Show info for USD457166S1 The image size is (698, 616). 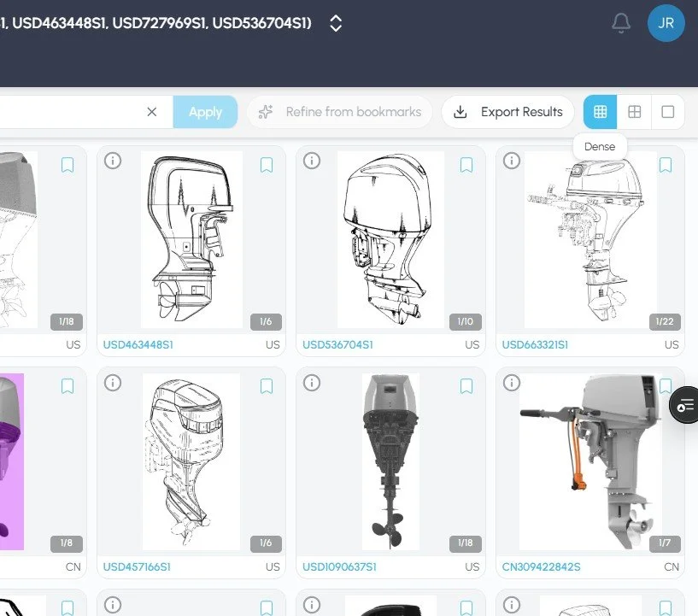113,382
